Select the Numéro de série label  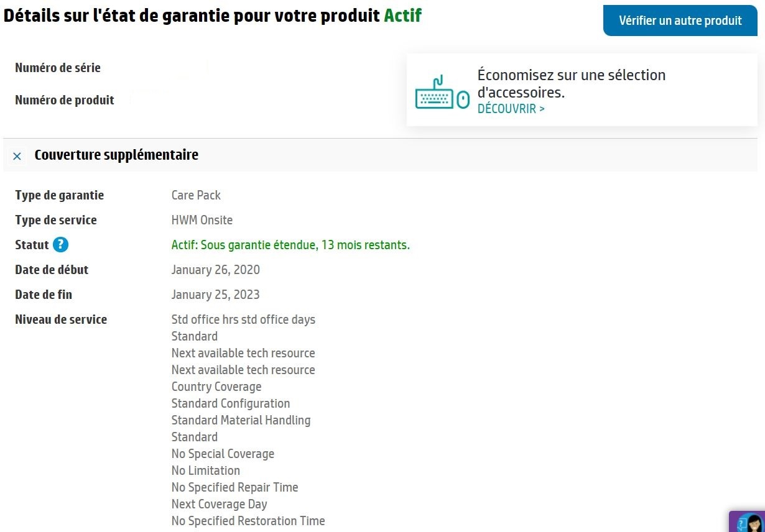57,68
